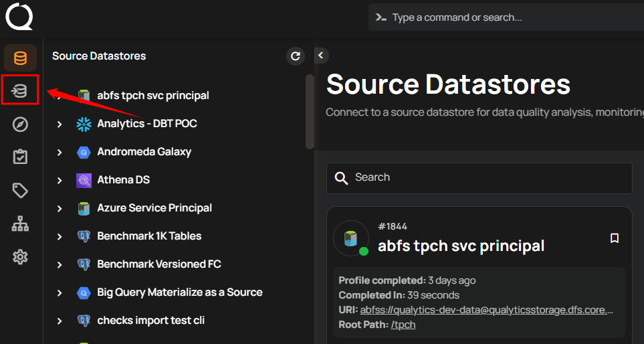
Task: Click the Snowflake icon for Analytics - DBT POC
Action: point(84,124)
